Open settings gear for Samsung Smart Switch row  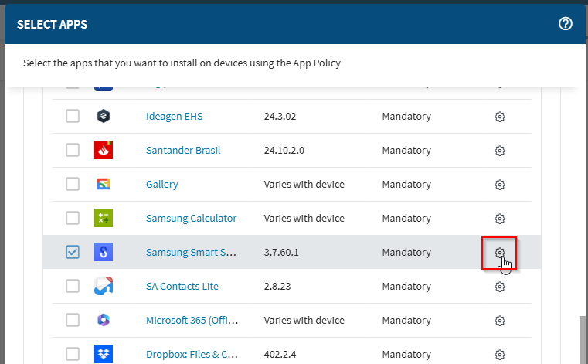[x=499, y=253]
